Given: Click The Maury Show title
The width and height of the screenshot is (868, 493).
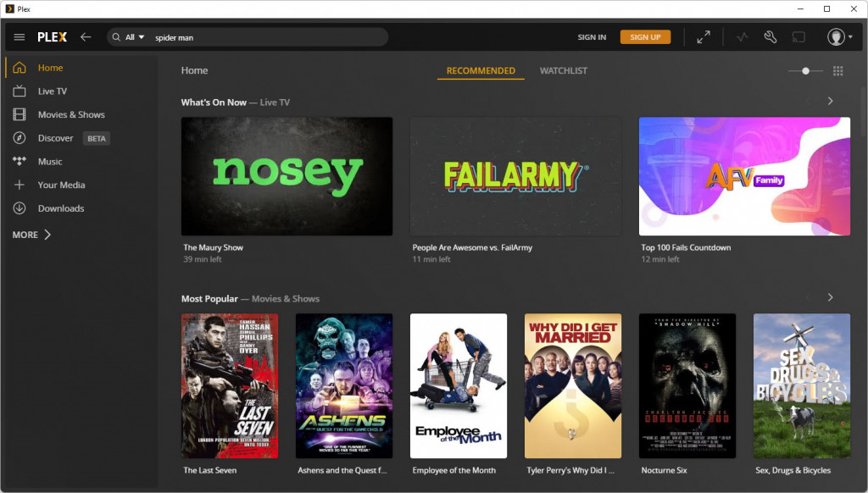Looking at the screenshot, I should click(213, 247).
